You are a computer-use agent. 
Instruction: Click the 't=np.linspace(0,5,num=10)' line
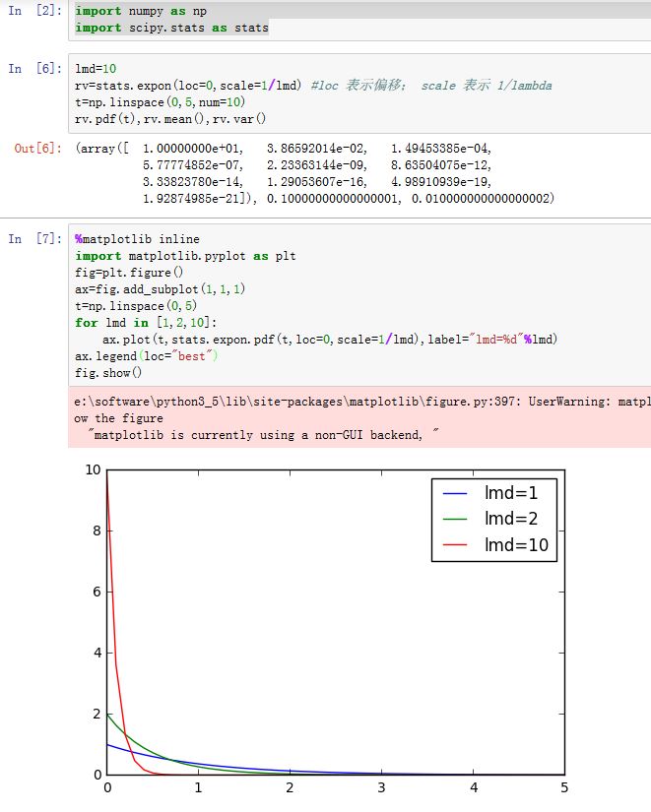click(158, 101)
